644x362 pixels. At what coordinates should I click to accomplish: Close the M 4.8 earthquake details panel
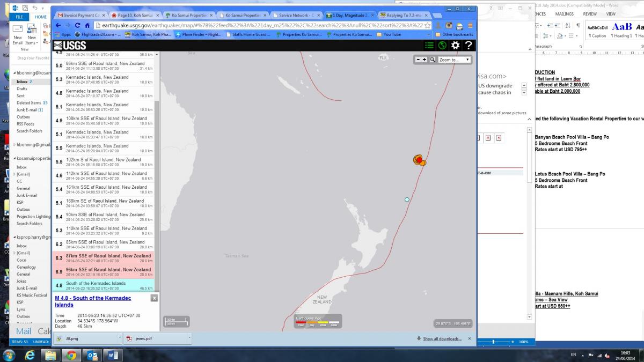click(x=154, y=298)
